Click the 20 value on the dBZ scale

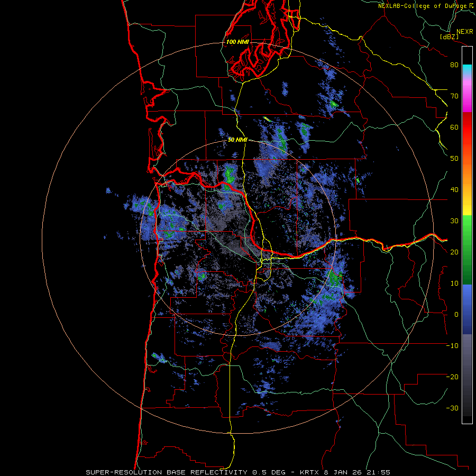pos(454,253)
